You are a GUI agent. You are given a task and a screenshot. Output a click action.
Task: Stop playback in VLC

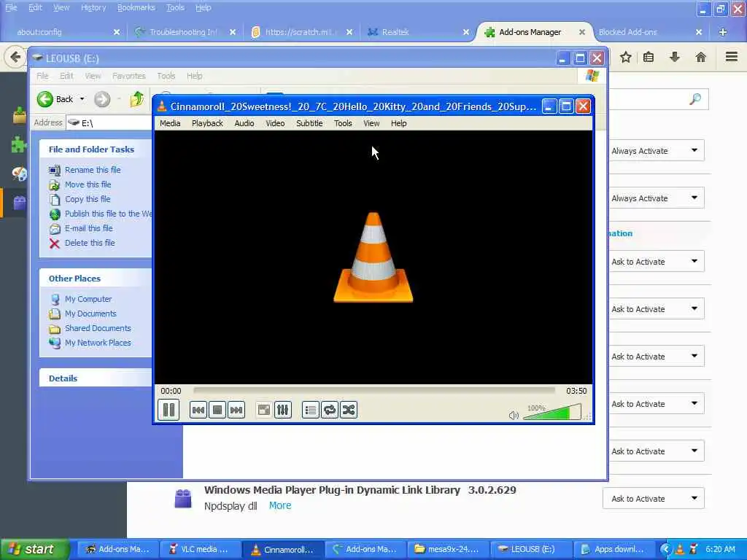217,410
